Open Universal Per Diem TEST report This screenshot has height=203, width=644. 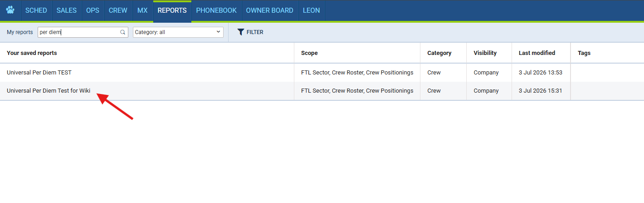click(39, 72)
